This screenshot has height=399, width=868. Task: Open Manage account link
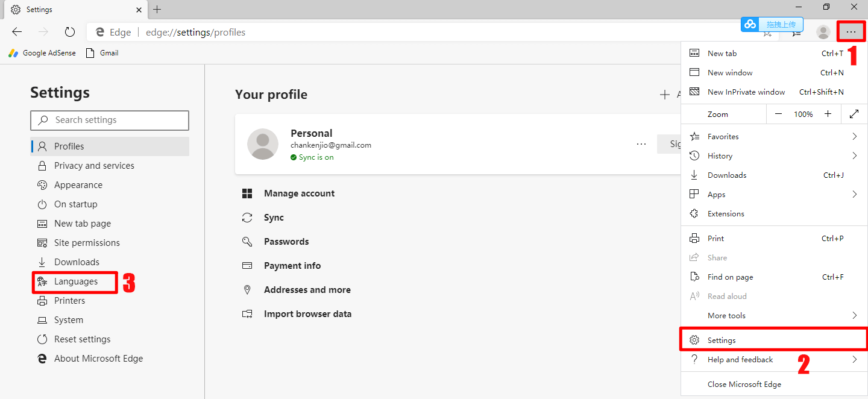299,193
